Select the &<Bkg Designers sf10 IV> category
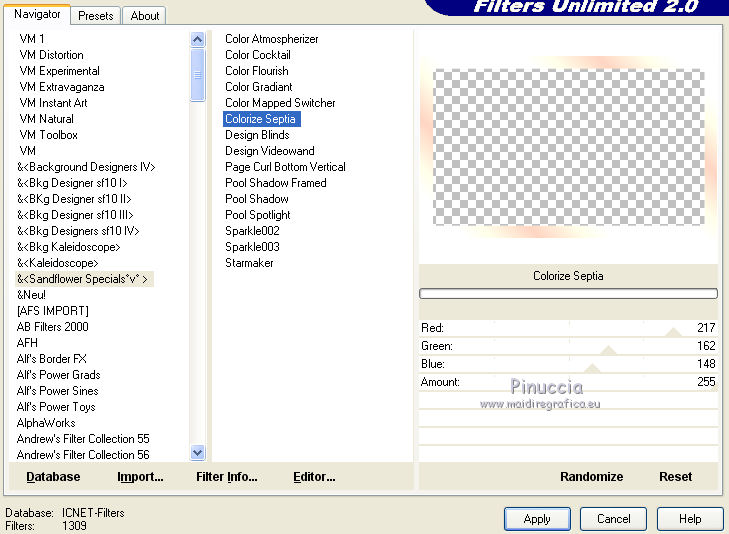 coord(78,231)
